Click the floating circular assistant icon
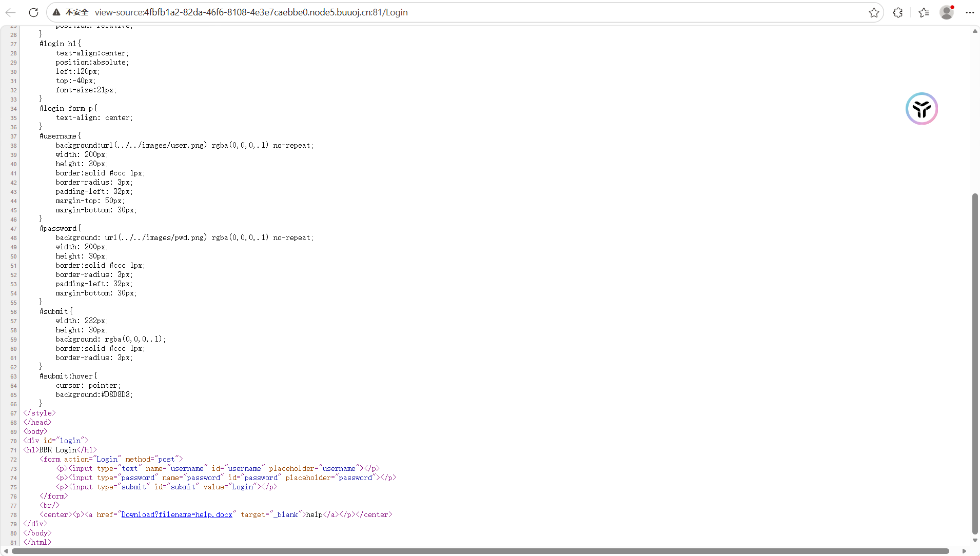980x556 pixels. tap(922, 109)
